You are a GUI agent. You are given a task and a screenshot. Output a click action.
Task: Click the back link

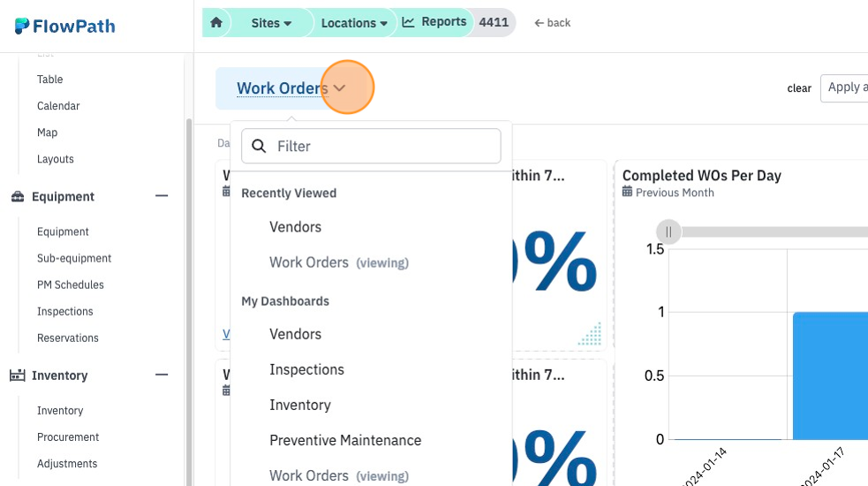[552, 23]
